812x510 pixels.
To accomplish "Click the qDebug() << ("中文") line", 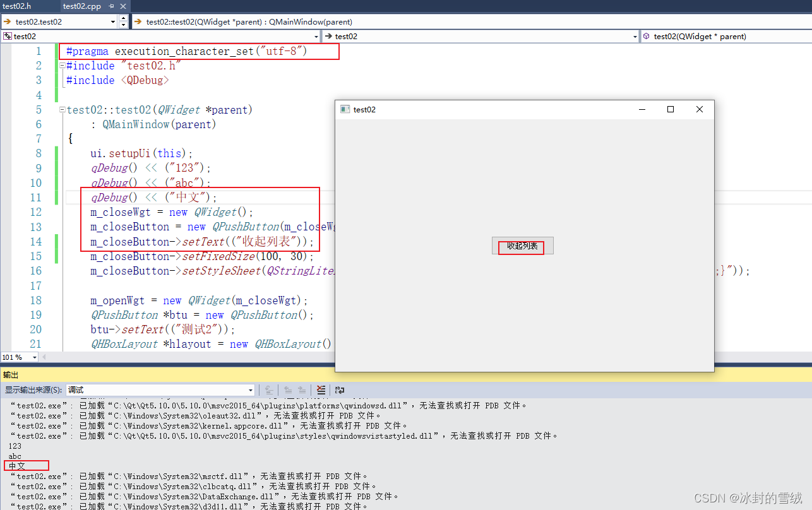I will point(153,198).
